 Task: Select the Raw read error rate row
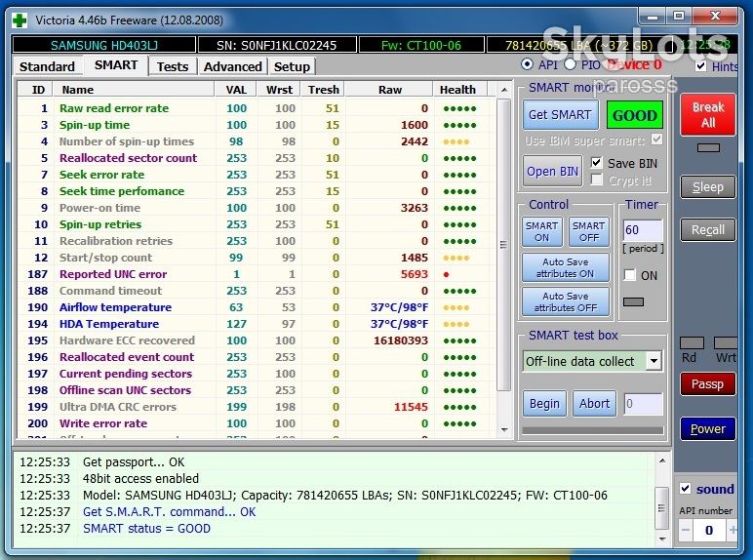257,108
